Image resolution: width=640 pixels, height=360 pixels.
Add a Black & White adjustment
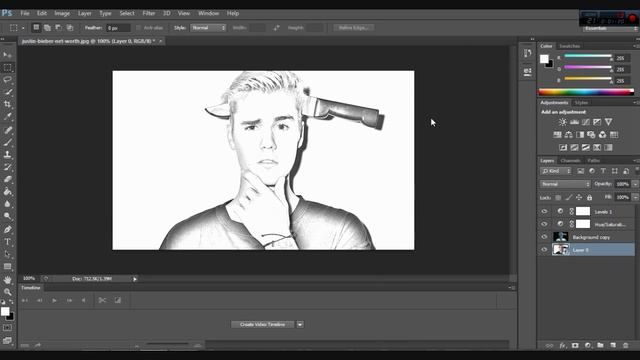[580, 134]
